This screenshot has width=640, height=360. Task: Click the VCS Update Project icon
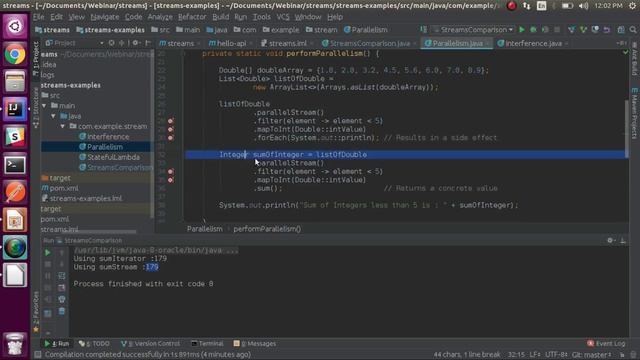[x=571, y=30]
